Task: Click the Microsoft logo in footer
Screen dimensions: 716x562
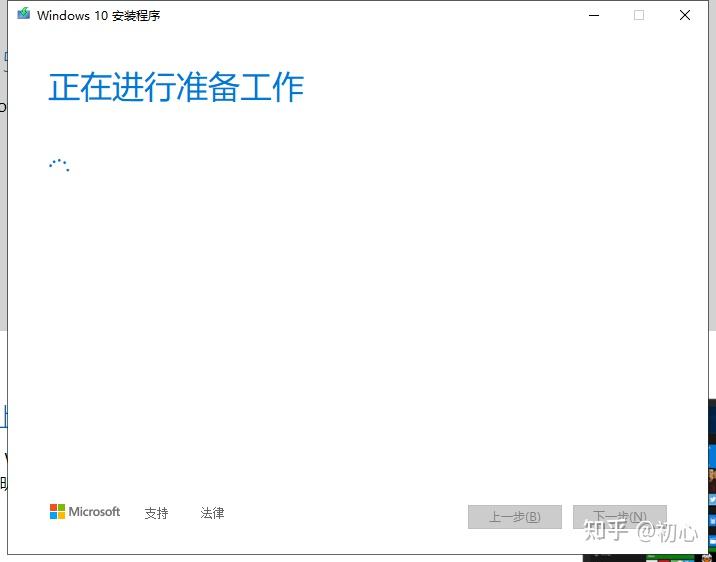Action: coord(85,512)
